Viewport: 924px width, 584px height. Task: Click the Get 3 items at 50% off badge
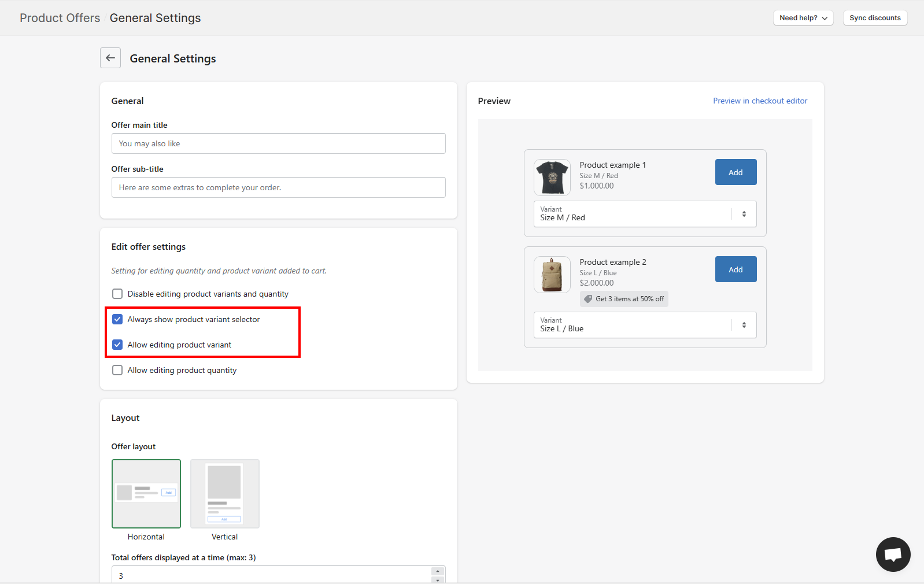pyautogui.click(x=624, y=299)
